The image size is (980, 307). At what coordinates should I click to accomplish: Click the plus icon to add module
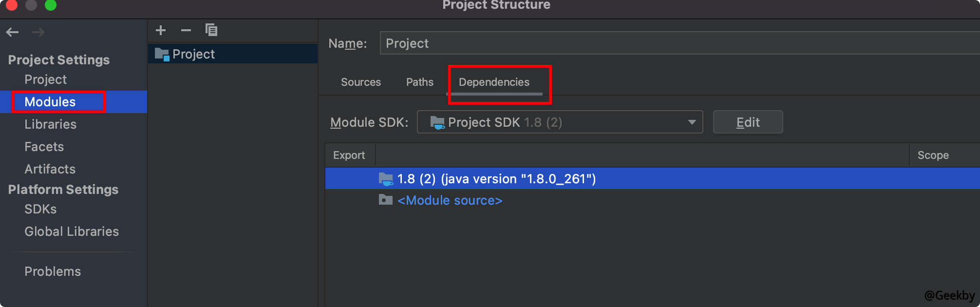pyautogui.click(x=161, y=30)
